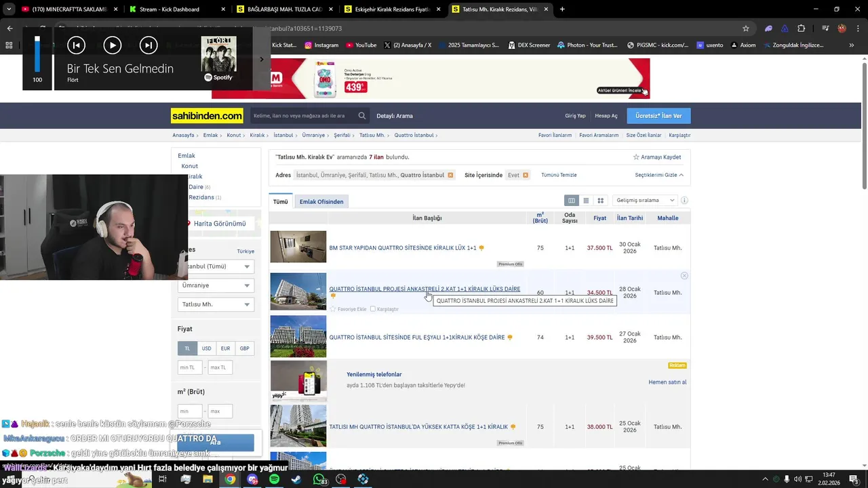Play the song in Spotify overlay

pos(113,45)
